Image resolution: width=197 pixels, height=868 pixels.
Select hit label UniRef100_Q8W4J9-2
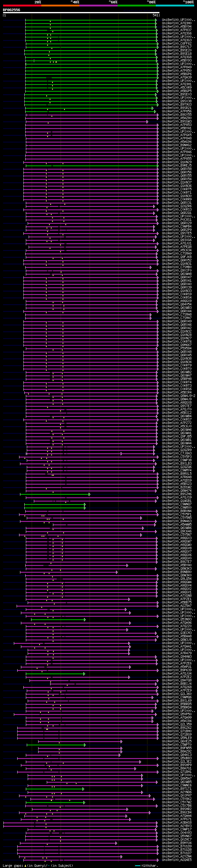pos(179,396)
